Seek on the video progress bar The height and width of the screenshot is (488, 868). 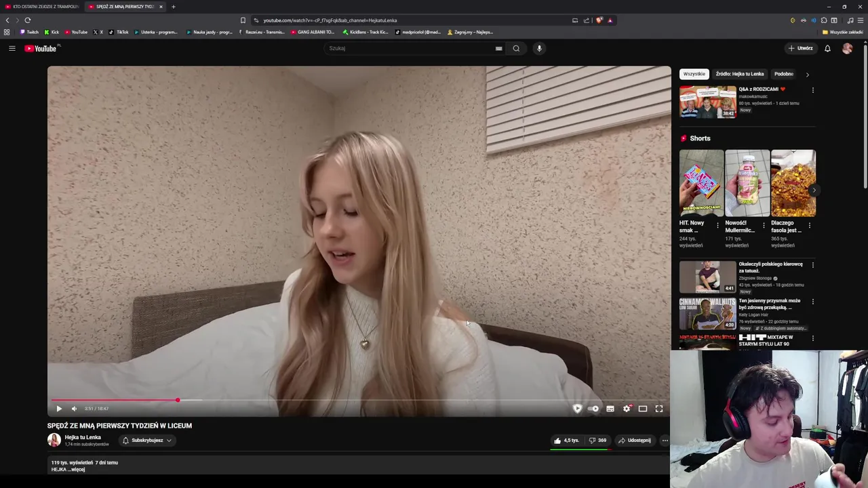pos(359,400)
